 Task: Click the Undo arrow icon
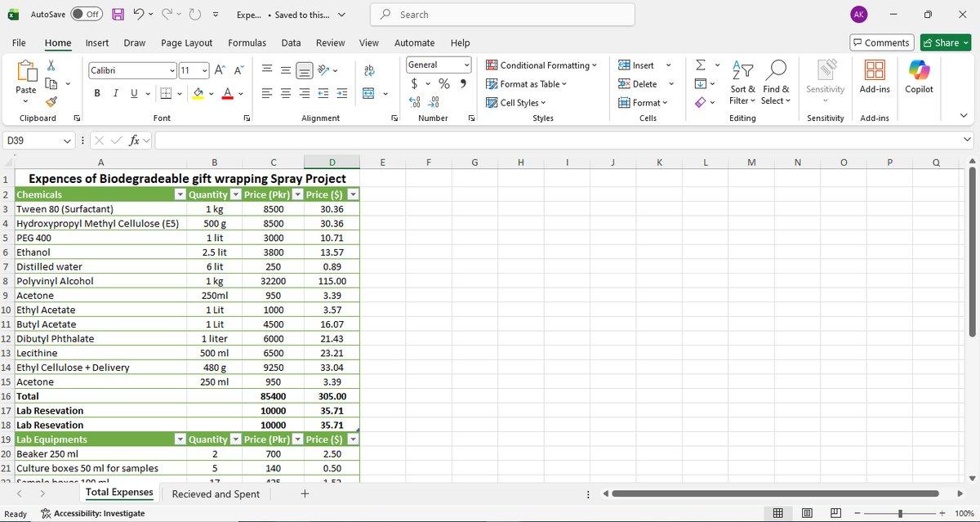click(x=138, y=14)
